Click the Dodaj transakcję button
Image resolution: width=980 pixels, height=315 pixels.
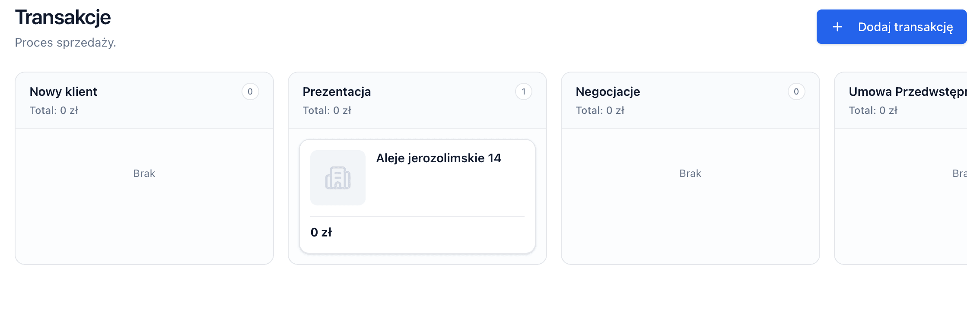click(891, 27)
